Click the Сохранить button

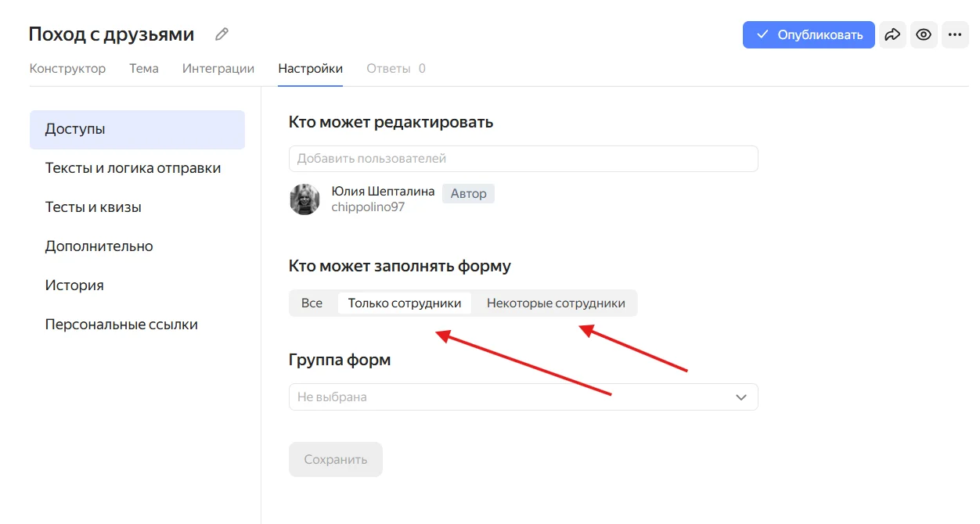335,459
